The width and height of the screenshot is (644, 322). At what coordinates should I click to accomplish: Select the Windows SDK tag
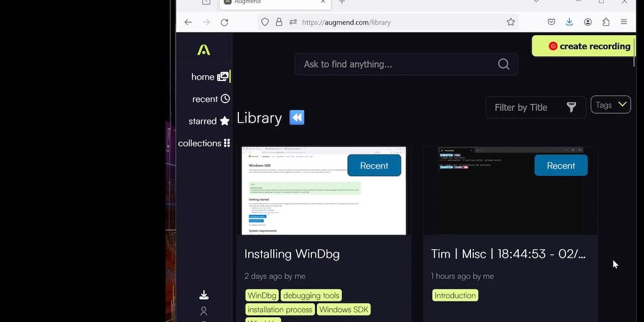[x=344, y=309]
